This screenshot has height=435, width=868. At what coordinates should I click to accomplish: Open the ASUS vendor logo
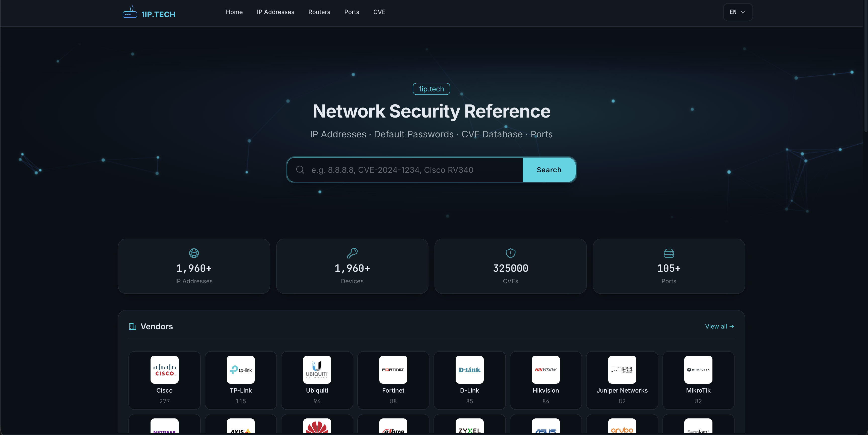tap(546, 426)
